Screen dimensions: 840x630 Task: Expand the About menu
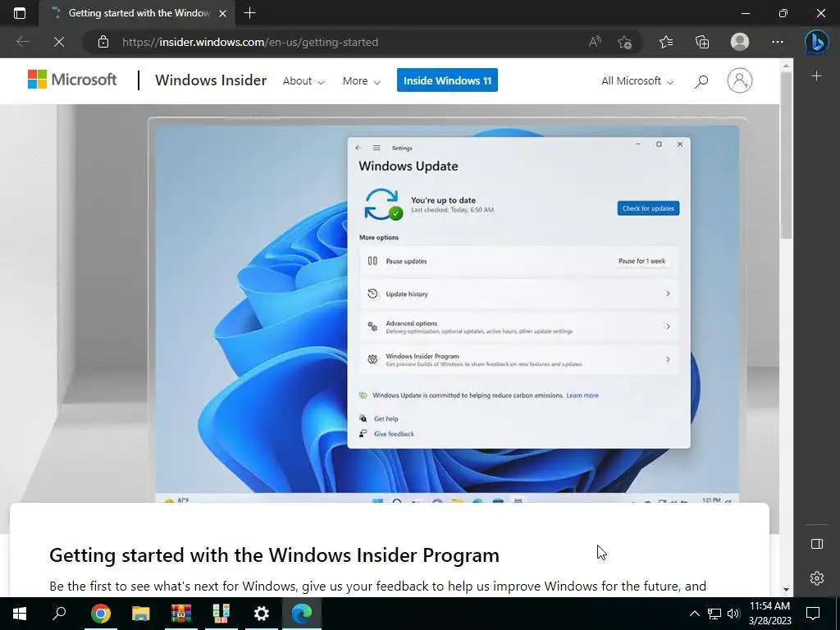[304, 81]
